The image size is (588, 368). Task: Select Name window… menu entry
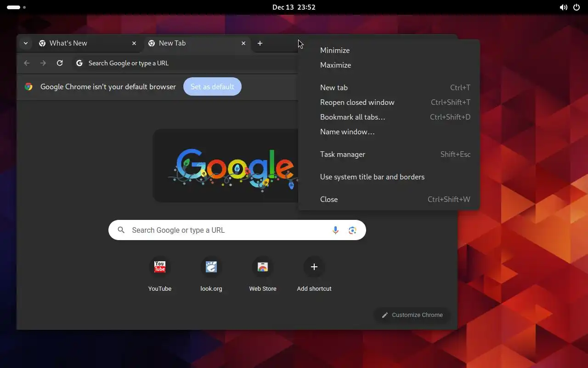(389, 132)
